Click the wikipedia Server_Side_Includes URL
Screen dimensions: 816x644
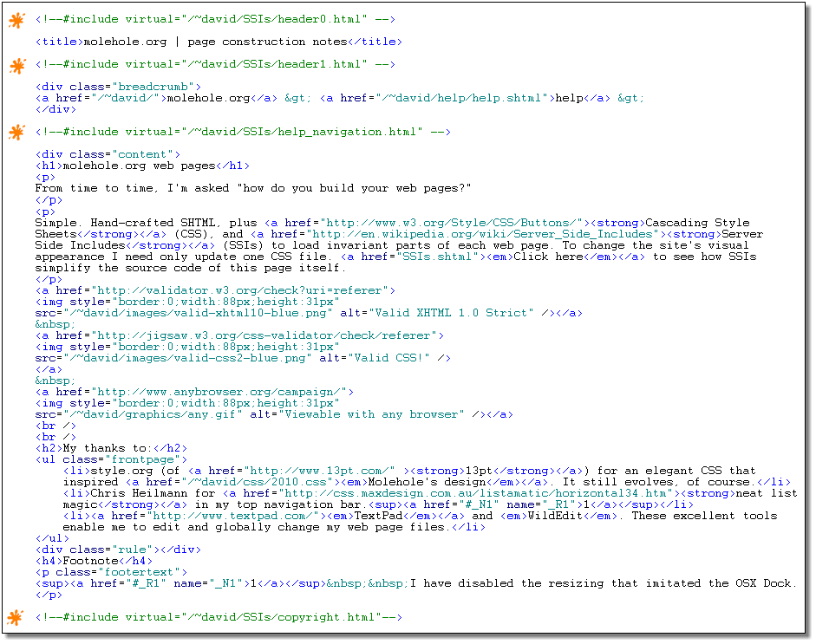[482, 234]
